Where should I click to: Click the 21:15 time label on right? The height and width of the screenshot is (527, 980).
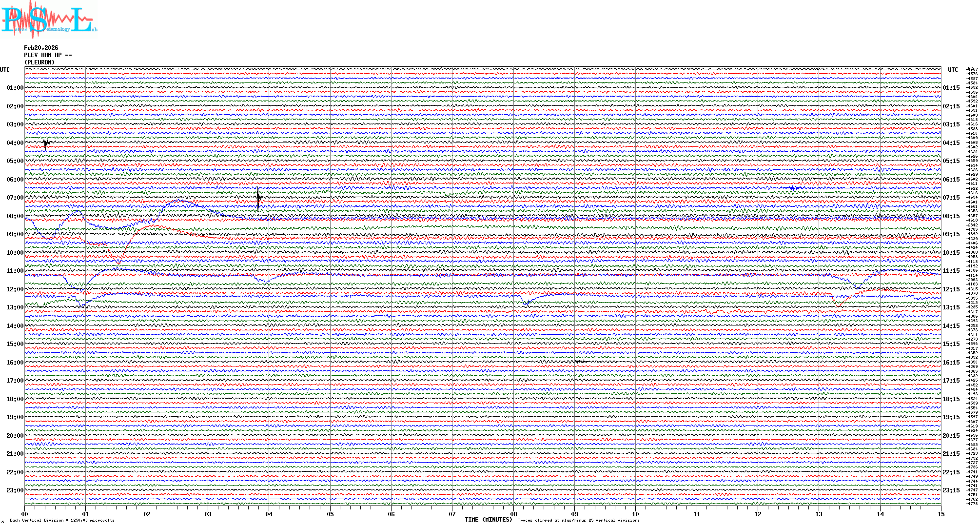951,454
